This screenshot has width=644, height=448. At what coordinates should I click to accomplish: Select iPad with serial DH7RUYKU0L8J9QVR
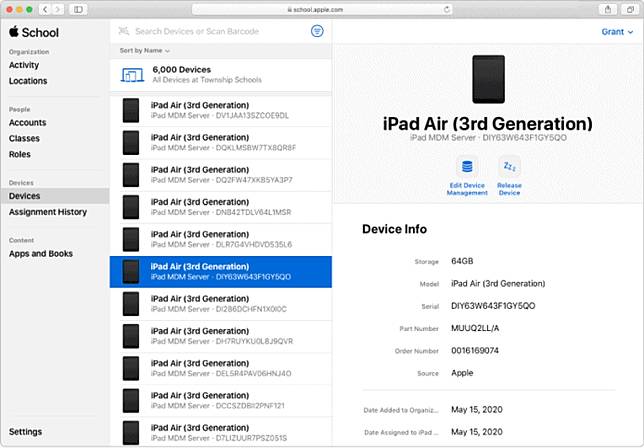point(221,336)
